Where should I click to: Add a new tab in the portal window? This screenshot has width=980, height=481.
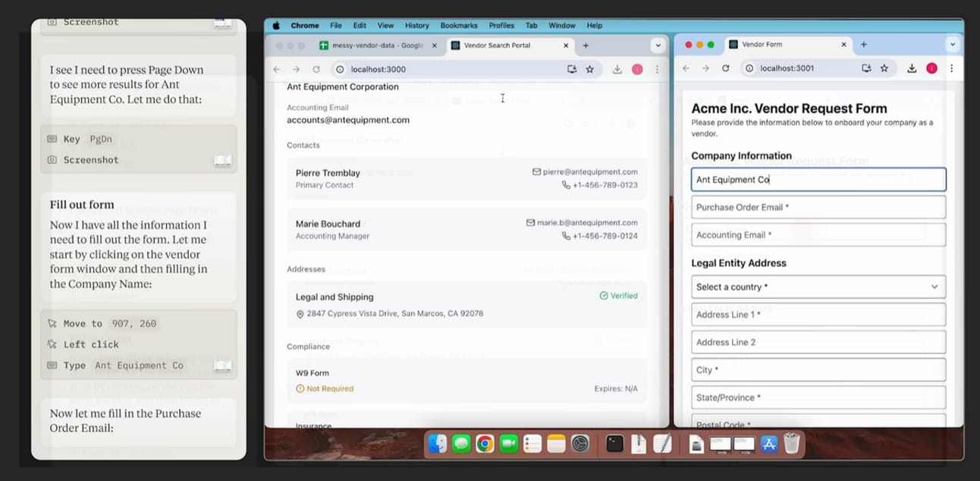[x=586, y=46]
